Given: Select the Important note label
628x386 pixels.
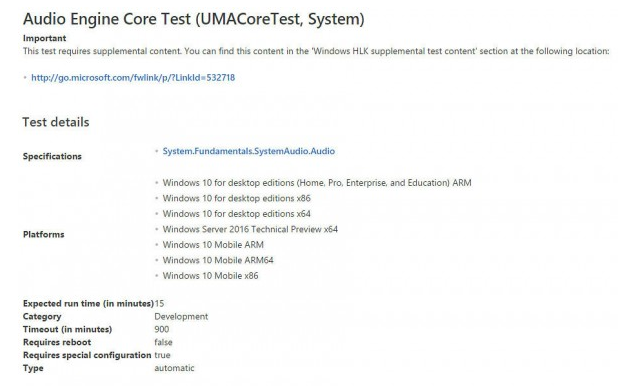Looking at the screenshot, I should pos(44,38).
